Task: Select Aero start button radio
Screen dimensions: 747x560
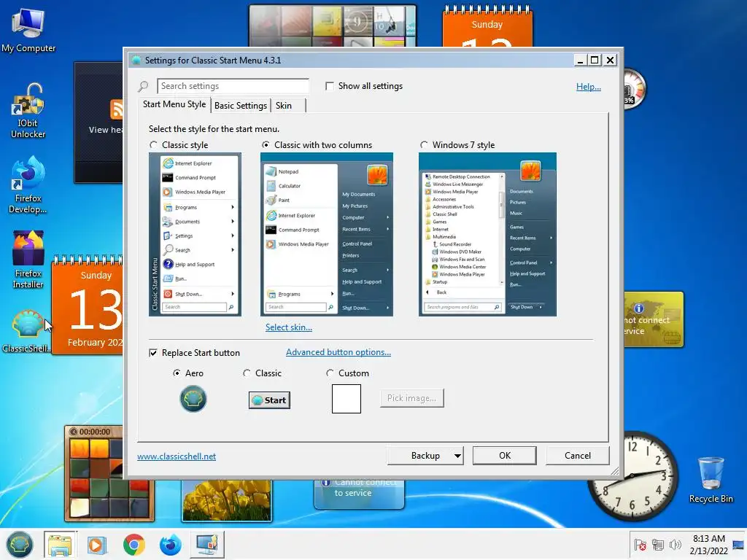Action: [x=177, y=373]
